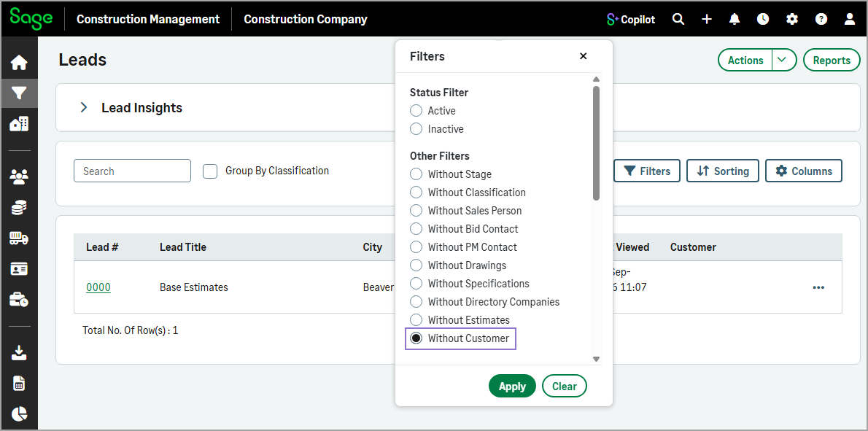Open the Columns settings
This screenshot has width=868, height=431.
[804, 171]
